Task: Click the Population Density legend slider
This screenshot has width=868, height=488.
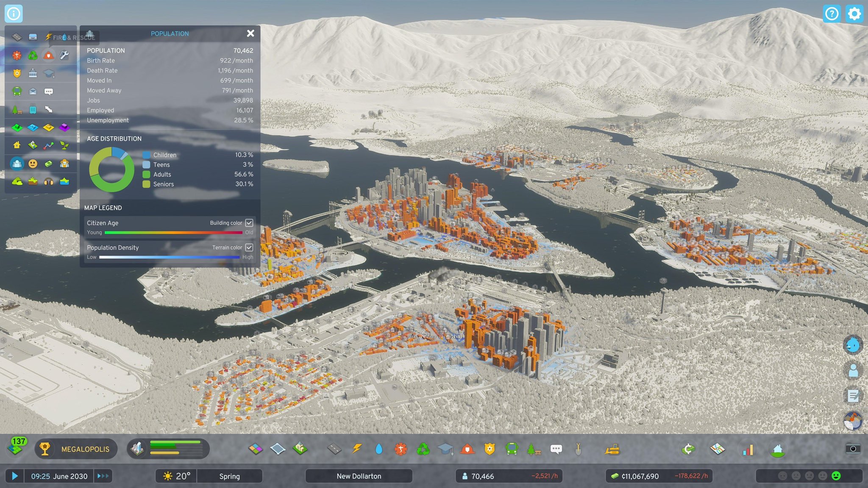Action: [170, 257]
